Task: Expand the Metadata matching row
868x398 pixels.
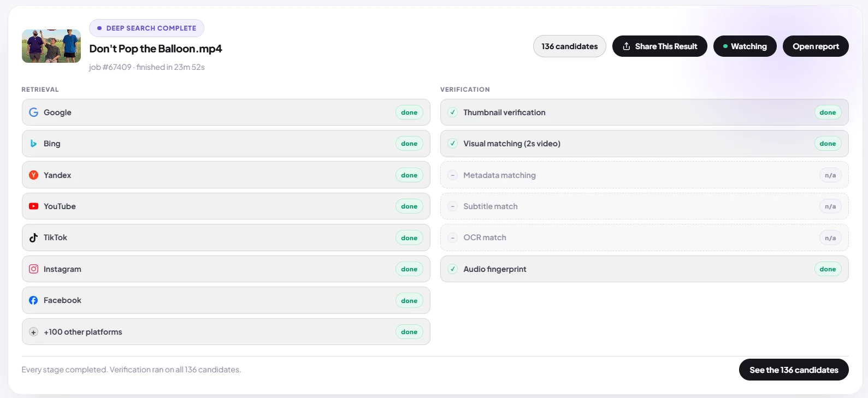Action: pyautogui.click(x=645, y=175)
